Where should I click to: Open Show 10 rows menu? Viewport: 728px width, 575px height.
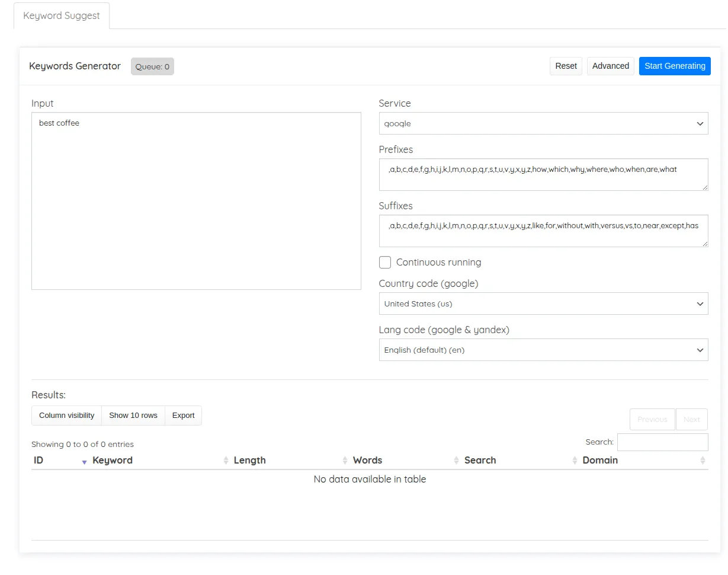[133, 416]
